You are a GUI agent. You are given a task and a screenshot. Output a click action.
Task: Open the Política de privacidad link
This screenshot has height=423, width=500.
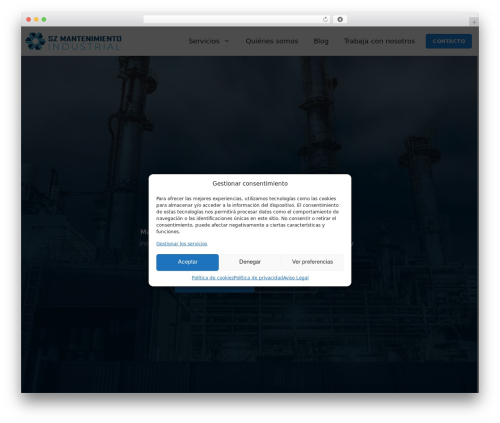(x=258, y=278)
